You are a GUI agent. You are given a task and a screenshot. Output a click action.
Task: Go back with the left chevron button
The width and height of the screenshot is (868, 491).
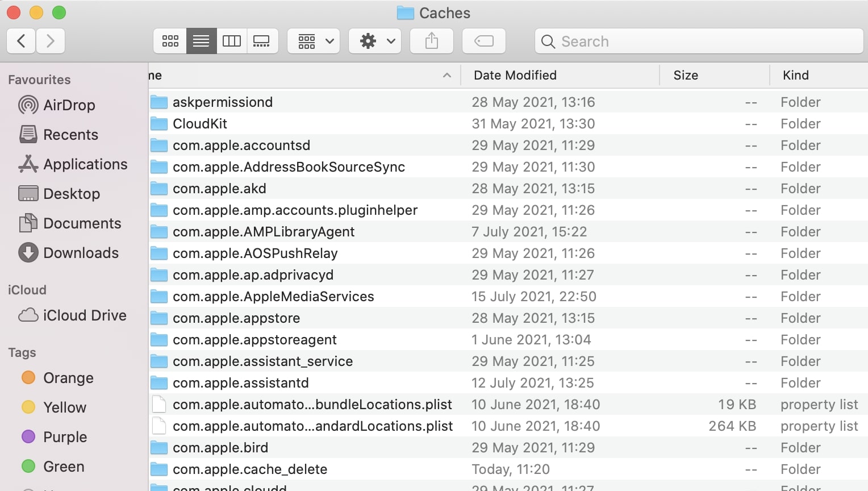(21, 41)
